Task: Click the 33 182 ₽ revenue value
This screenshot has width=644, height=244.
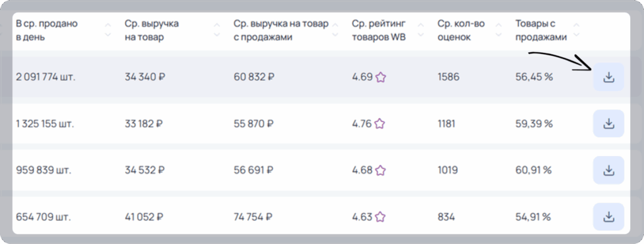Action: pos(144,123)
